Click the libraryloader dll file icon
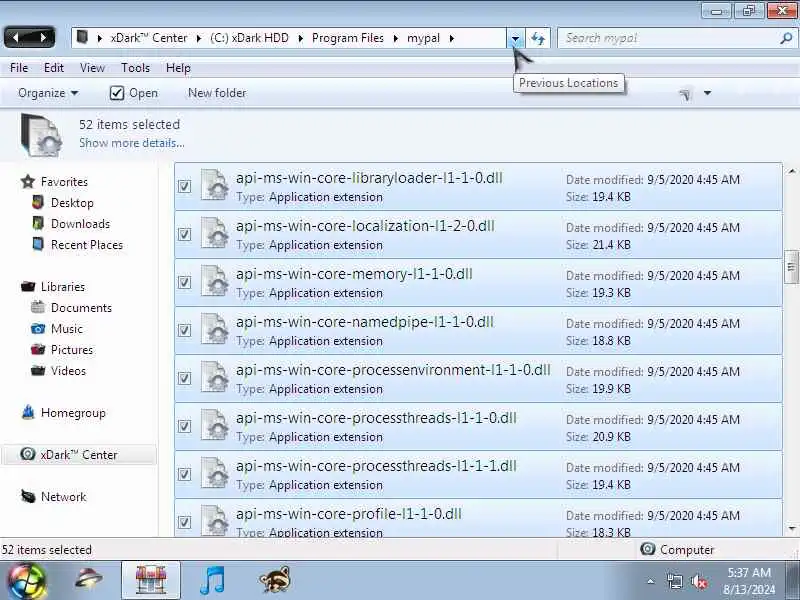This screenshot has width=800, height=600. coord(214,185)
